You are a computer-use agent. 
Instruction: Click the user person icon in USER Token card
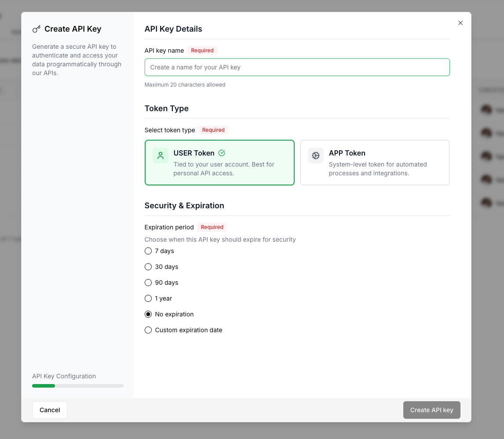(x=161, y=156)
